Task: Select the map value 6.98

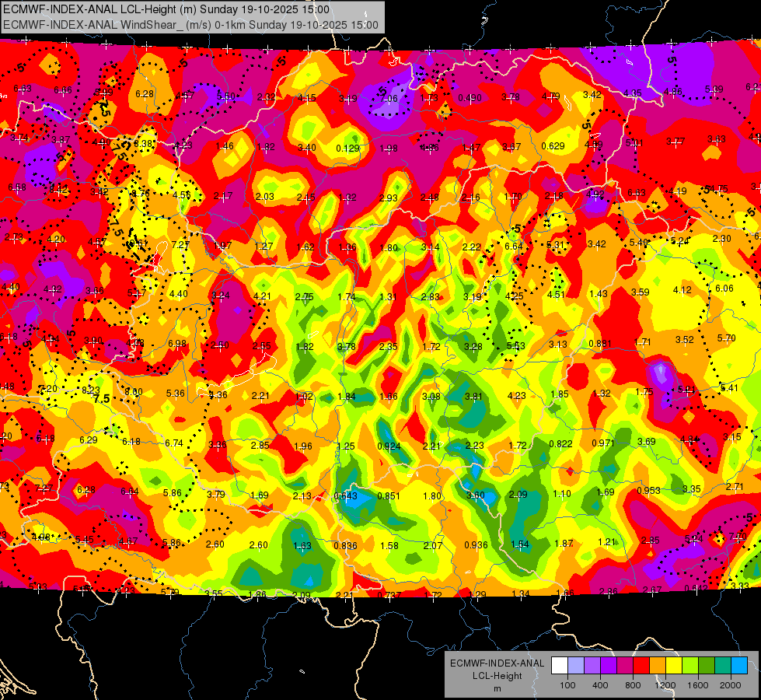Action: point(177,344)
